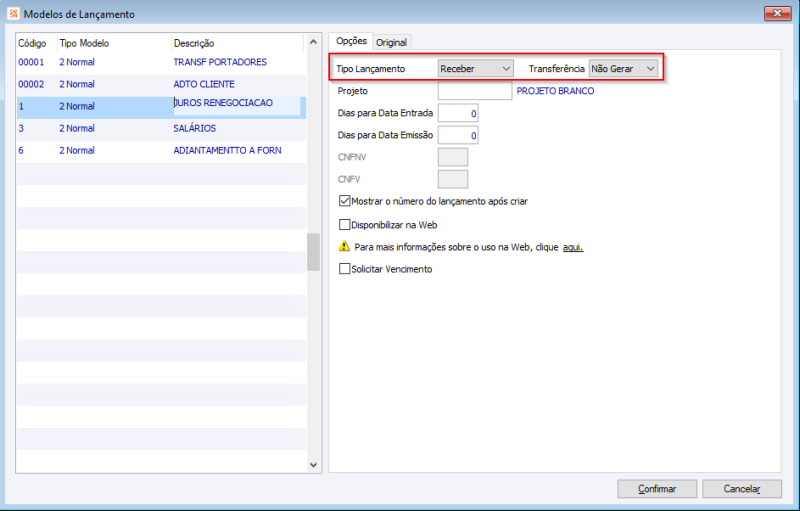Click the app icon in title bar

click(x=13, y=14)
